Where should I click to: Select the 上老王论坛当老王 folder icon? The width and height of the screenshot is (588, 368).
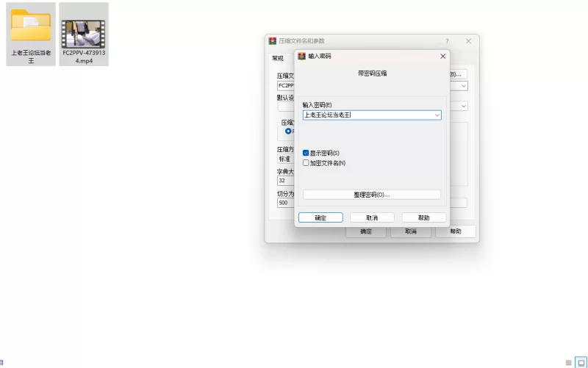pos(31,25)
